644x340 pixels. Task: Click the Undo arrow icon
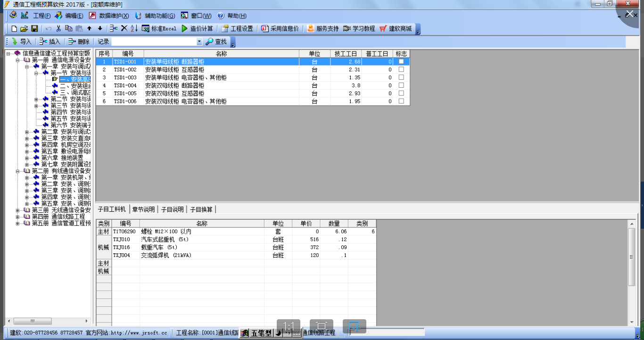coord(49,29)
